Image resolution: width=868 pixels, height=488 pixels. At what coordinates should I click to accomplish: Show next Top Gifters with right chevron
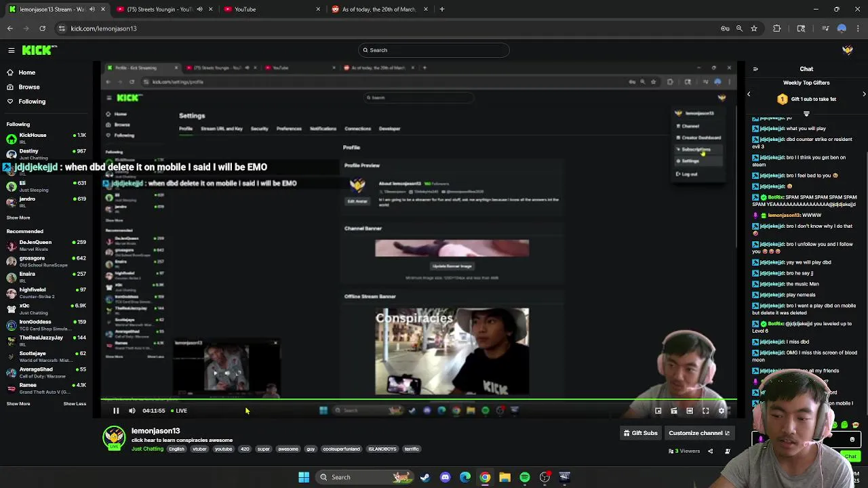coord(864,94)
